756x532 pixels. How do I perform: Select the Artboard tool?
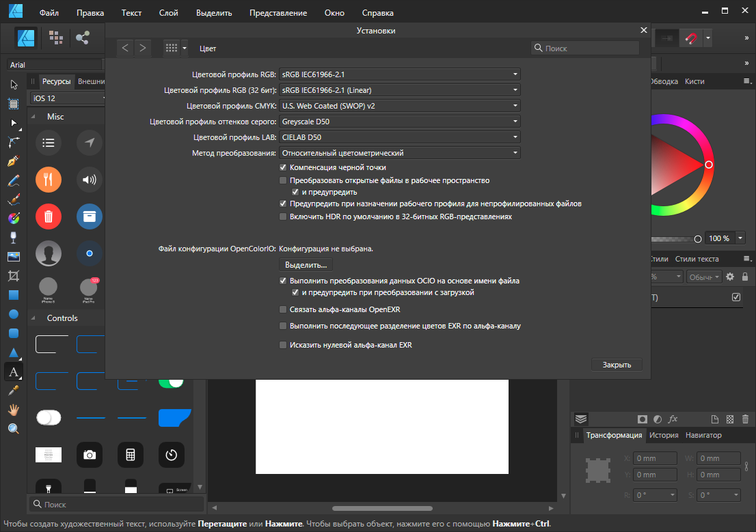tap(14, 104)
